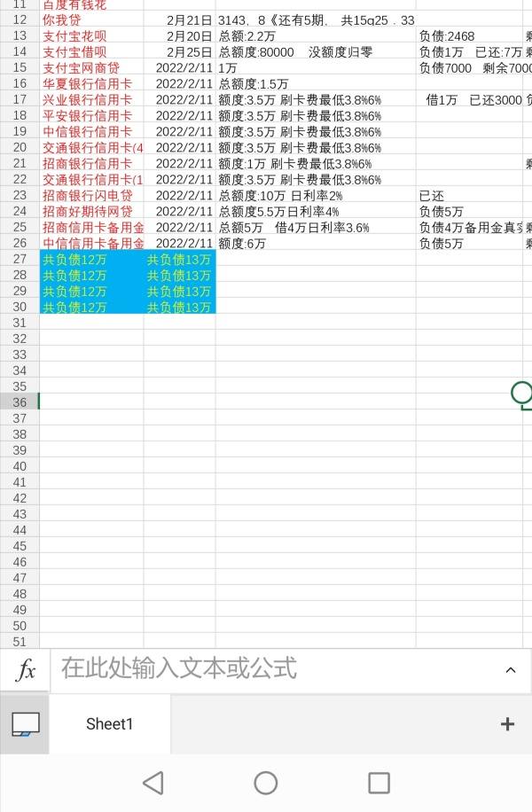Select the cell 额度:6万
This screenshot has width=532, height=812.
[316, 244]
